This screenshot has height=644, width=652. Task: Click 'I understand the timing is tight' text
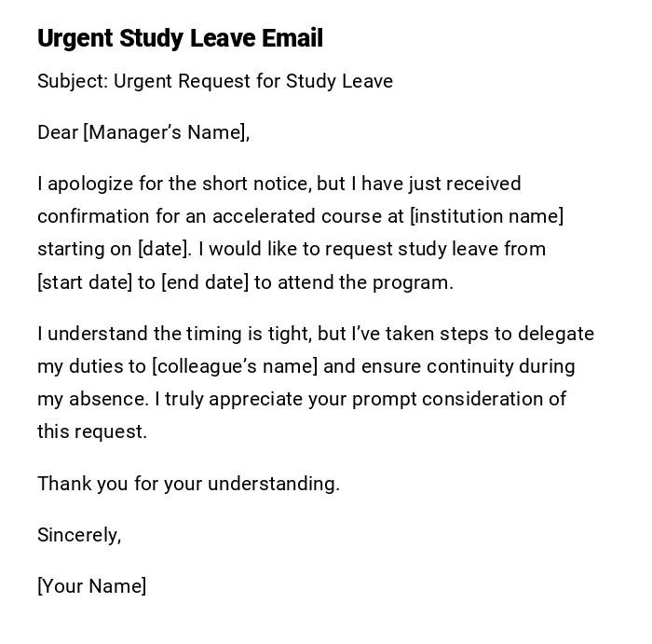(170, 334)
